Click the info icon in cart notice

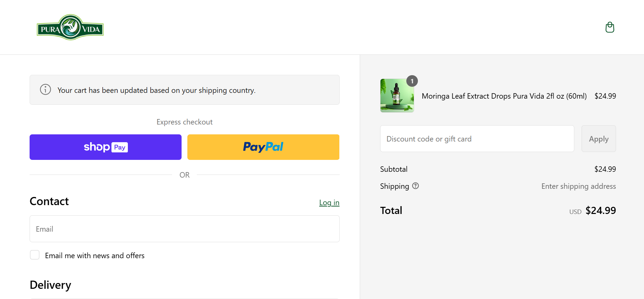(46, 89)
